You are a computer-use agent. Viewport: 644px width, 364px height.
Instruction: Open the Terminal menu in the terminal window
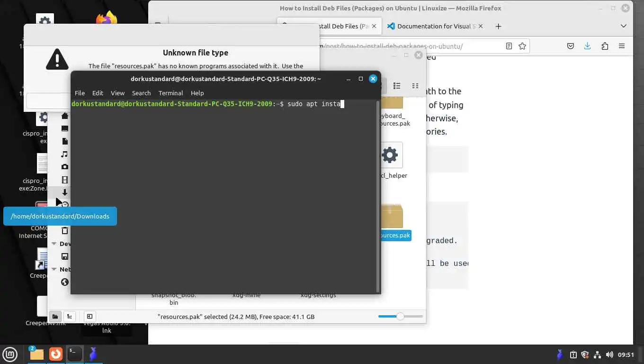170,93
